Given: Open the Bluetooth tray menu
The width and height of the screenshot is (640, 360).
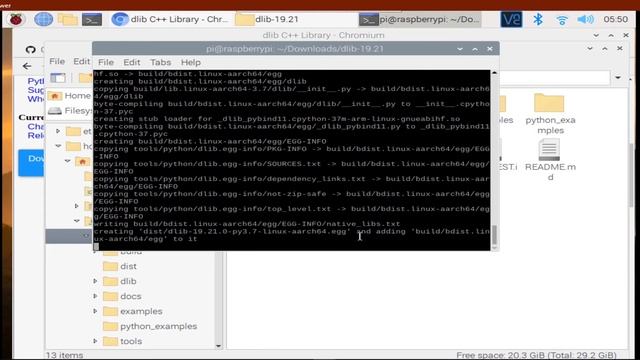Looking at the screenshot, I should [538, 19].
